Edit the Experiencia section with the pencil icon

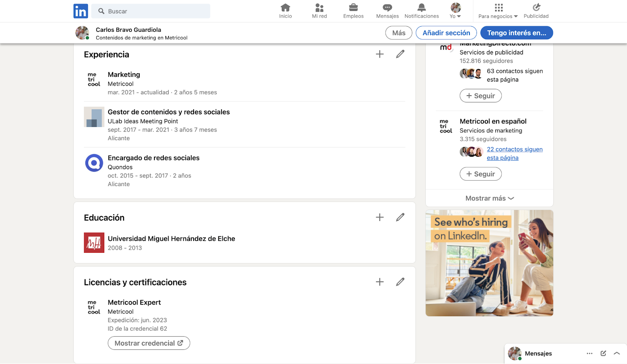click(400, 54)
